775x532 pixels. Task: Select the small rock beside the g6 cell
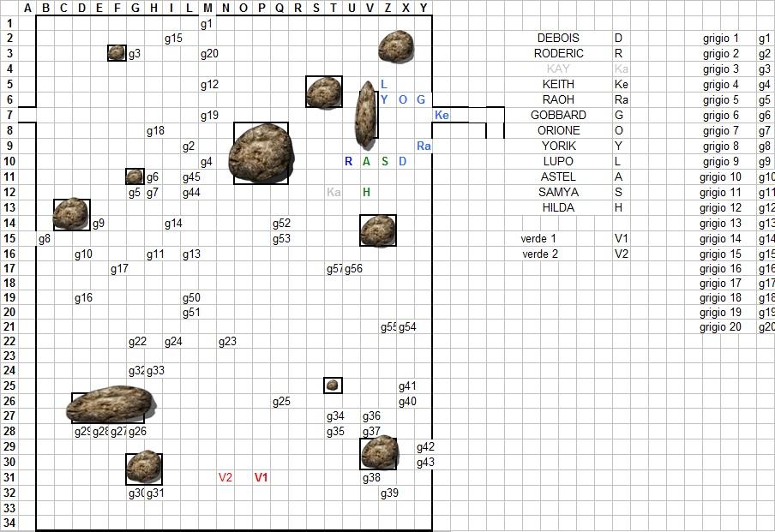[135, 176]
